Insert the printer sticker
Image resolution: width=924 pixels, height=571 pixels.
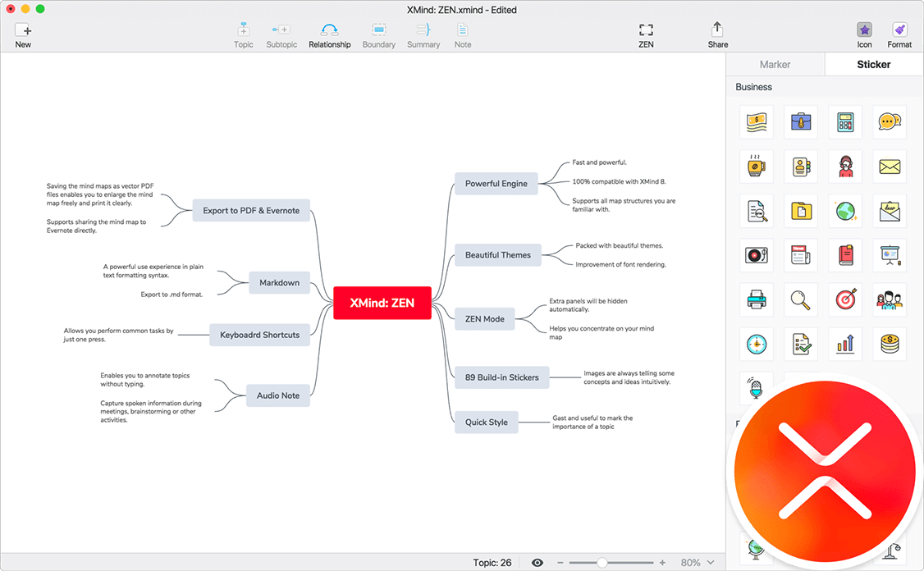pyautogui.click(x=757, y=299)
